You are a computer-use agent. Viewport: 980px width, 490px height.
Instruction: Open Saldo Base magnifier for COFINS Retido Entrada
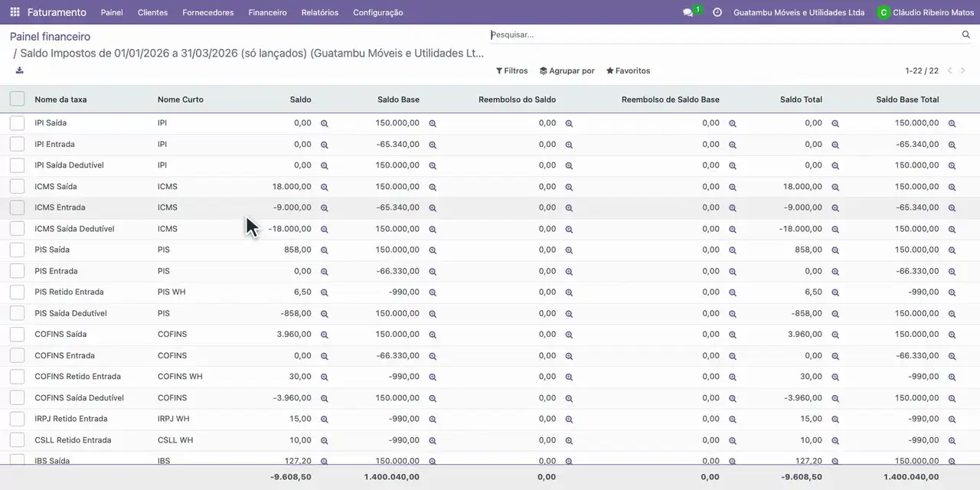tap(433, 377)
